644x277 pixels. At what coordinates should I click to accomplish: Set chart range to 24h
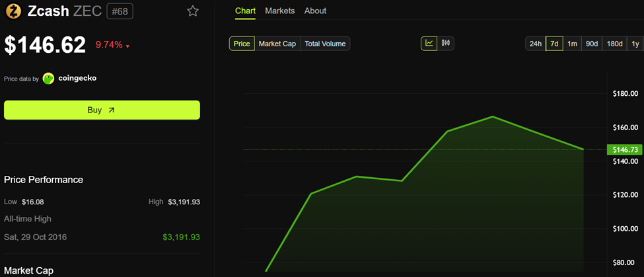(536, 44)
